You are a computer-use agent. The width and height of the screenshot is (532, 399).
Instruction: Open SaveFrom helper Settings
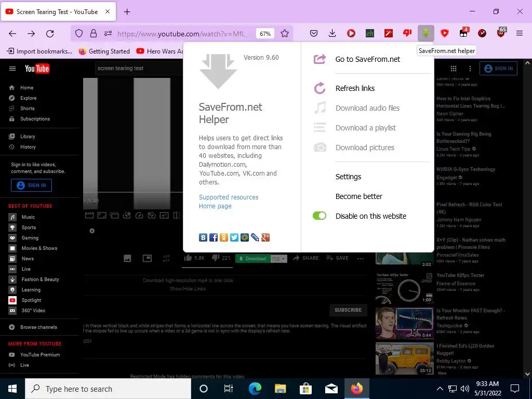[348, 177]
